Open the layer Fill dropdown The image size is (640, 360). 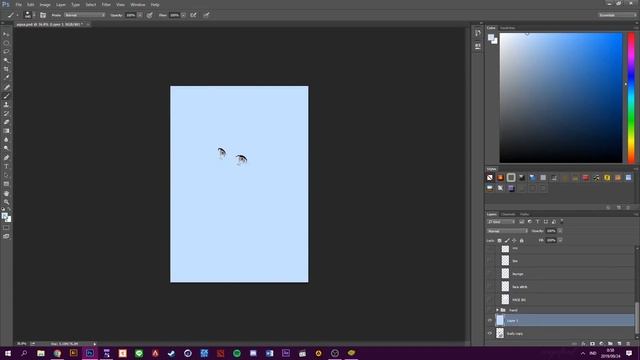560,240
